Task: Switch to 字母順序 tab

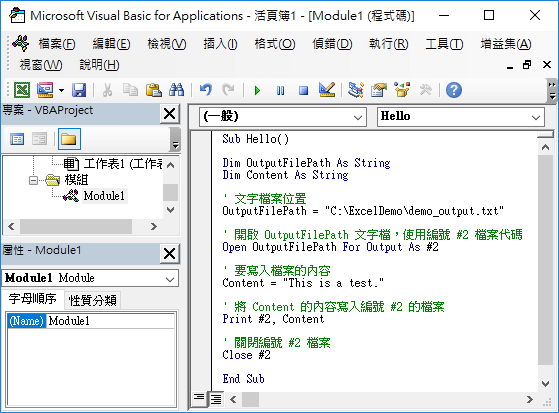Action: click(32, 299)
